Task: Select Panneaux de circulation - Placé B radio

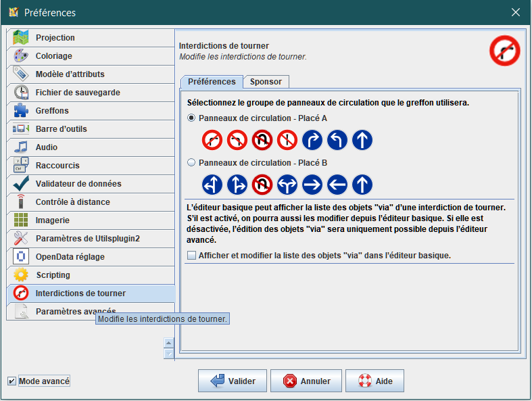Action: pyautogui.click(x=191, y=163)
